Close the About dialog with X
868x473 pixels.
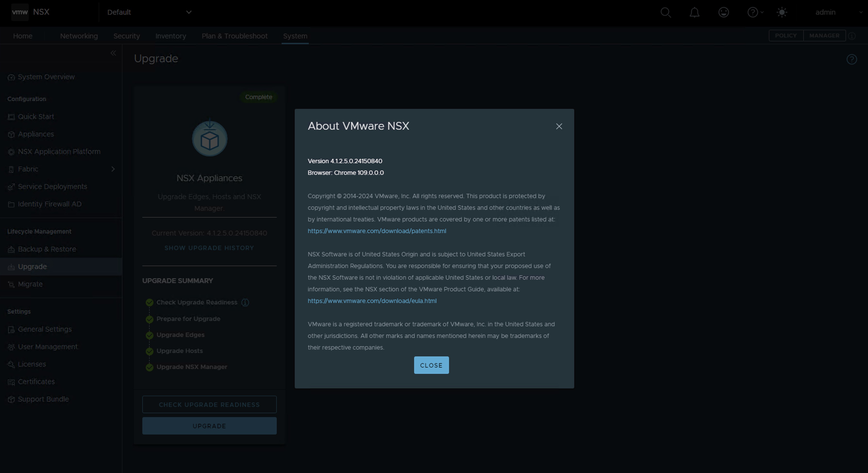[559, 127]
